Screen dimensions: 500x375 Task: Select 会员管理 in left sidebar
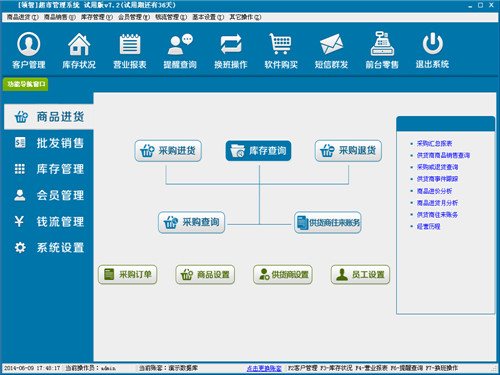pyautogui.click(x=49, y=195)
